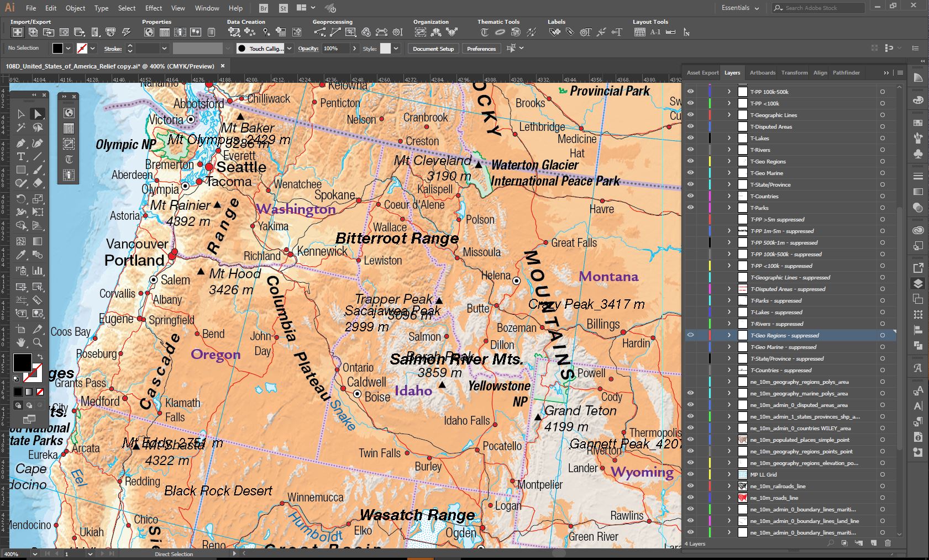929x560 pixels.
Task: Open Adobe Stock via St icon
Action: 284,8
